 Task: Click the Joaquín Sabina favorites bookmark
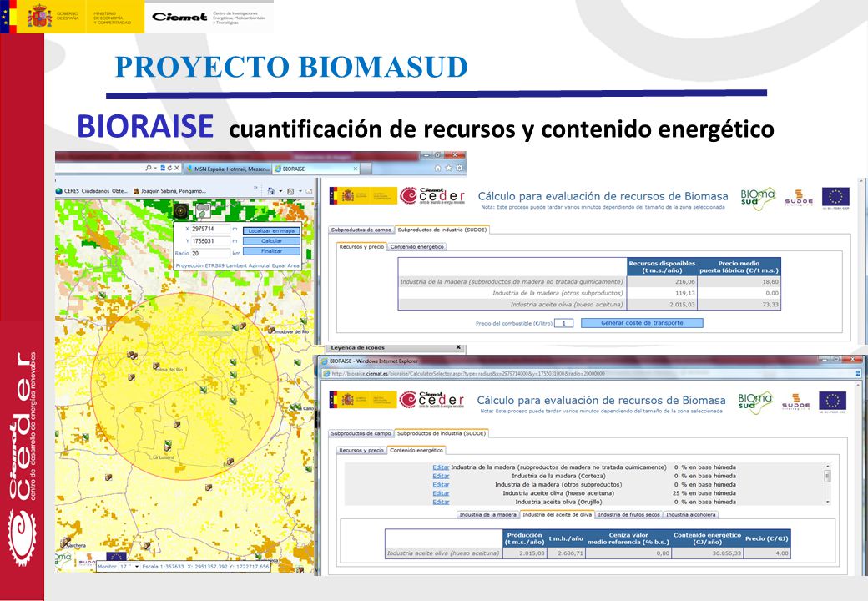[170, 191]
